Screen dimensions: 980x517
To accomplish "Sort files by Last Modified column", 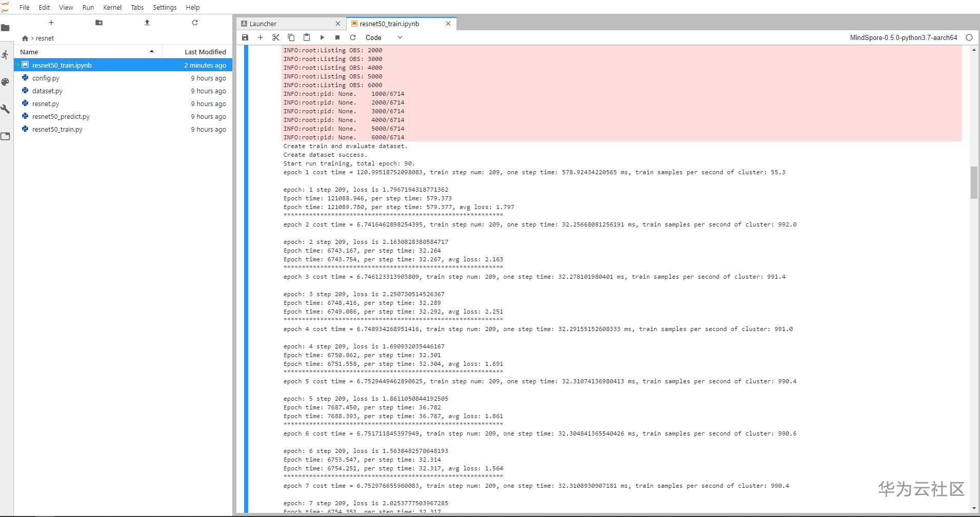I will tap(197, 52).
